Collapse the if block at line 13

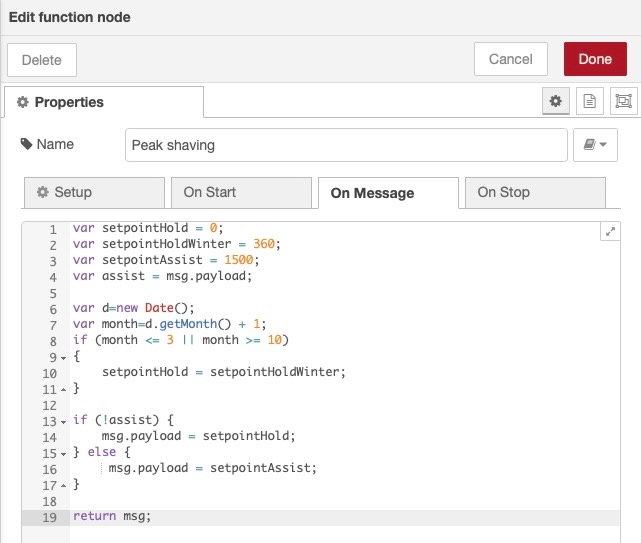[63, 421]
